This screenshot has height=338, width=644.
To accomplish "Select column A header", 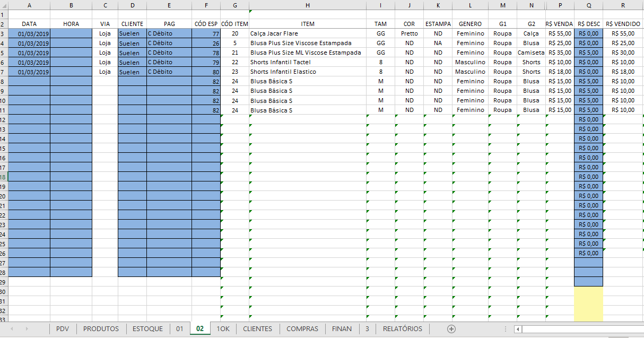I will (29, 5).
